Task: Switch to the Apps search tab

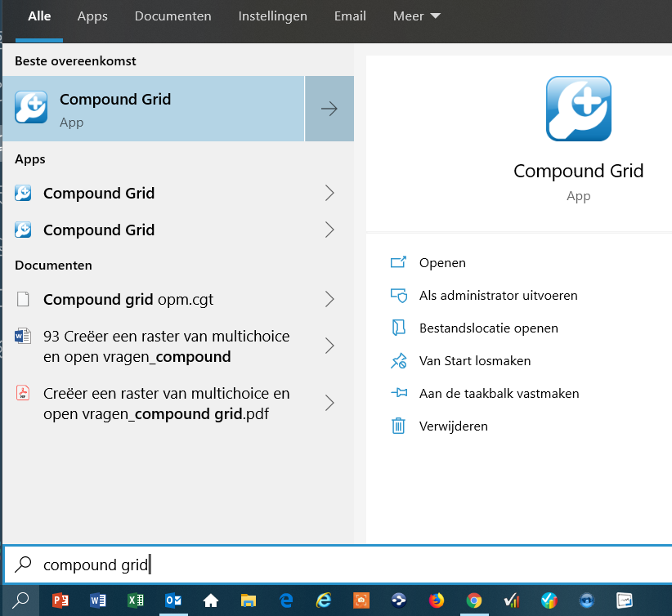Action: click(92, 16)
